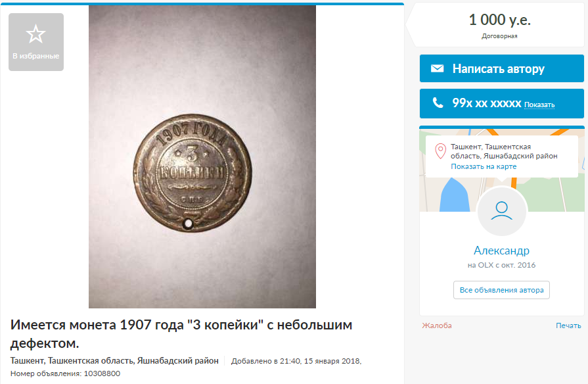Screen dimensions: 588x384
Task: Click the red map pin icon
Action: click(440, 151)
